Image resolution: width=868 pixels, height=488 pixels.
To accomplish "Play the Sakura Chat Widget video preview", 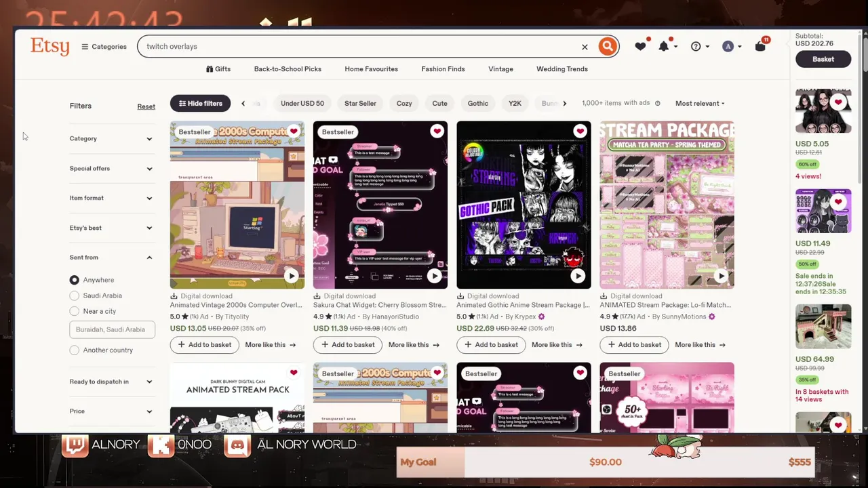I will 435,276.
